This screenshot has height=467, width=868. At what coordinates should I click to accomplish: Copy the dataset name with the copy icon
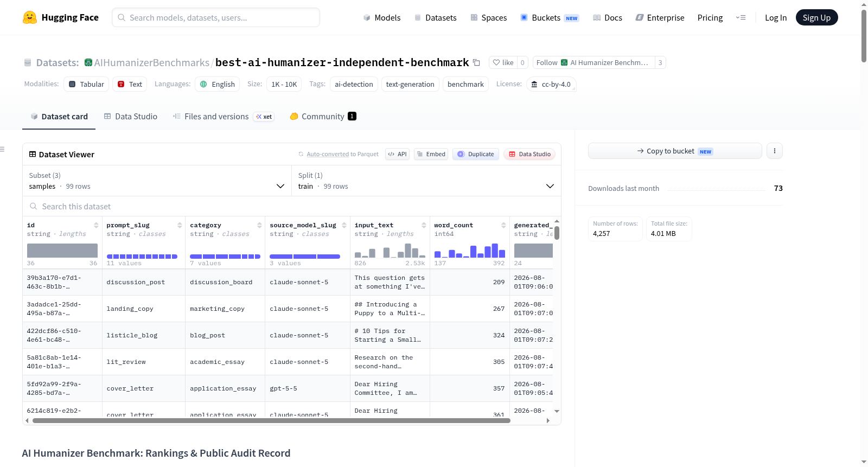[x=476, y=62]
